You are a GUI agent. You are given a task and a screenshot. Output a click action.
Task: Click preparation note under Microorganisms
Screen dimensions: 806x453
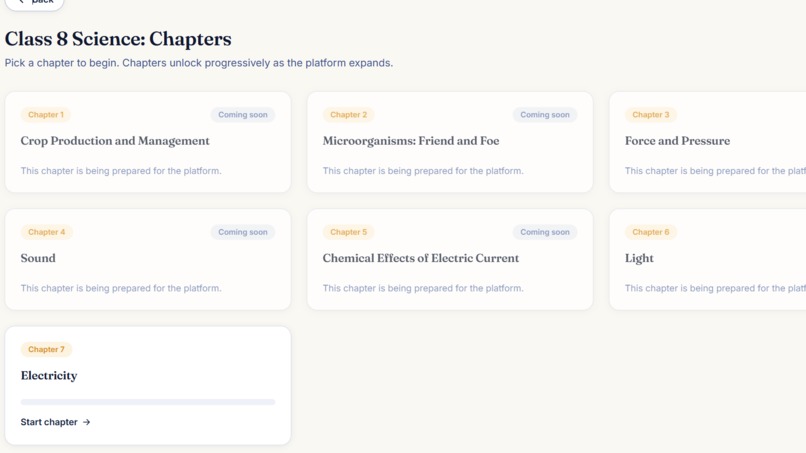tap(423, 171)
